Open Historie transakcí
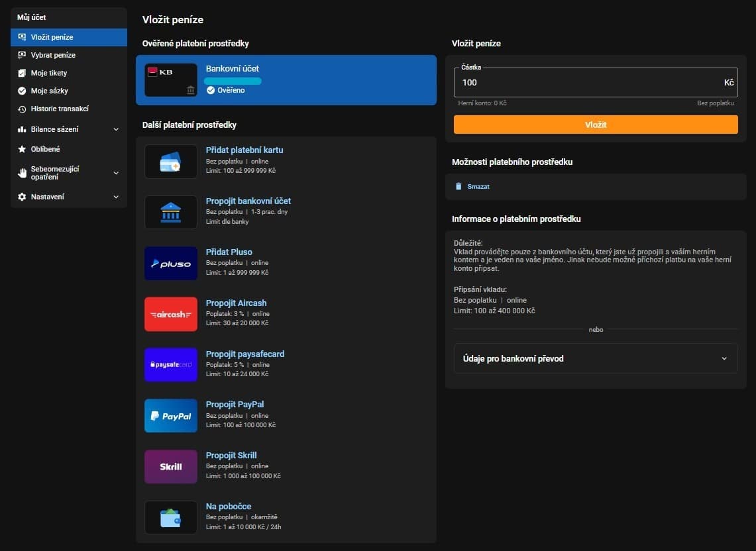The image size is (756, 551). (x=69, y=109)
